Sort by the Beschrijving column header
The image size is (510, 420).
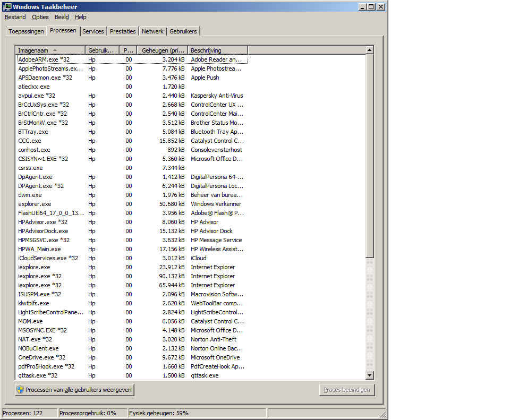point(218,50)
